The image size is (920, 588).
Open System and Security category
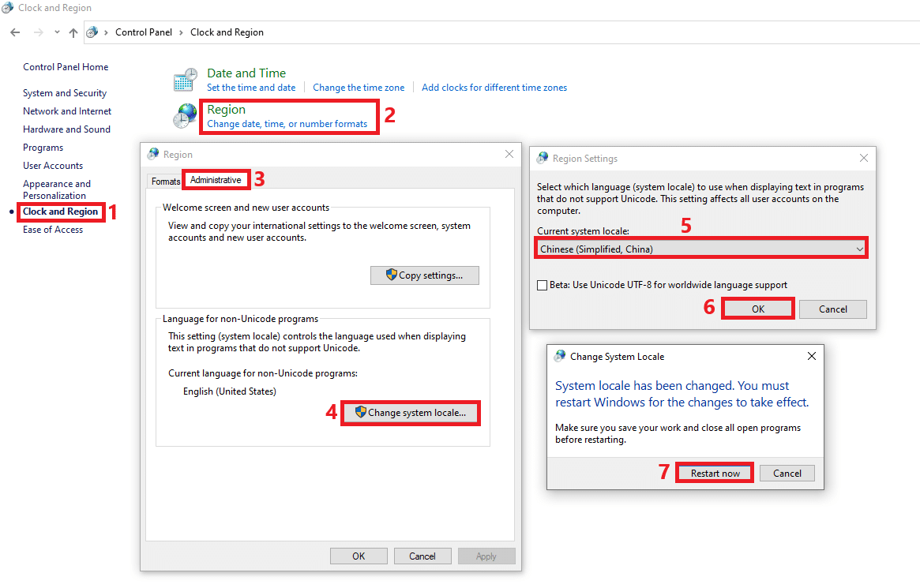point(65,92)
